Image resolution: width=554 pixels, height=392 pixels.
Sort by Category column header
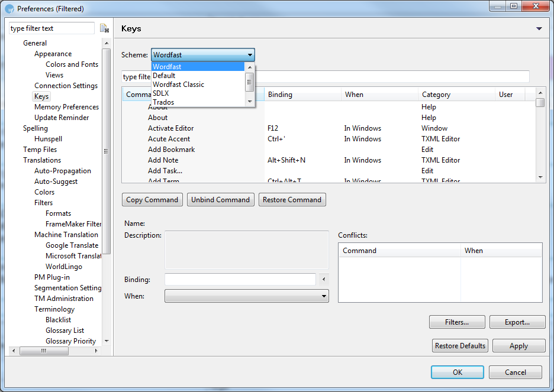456,95
